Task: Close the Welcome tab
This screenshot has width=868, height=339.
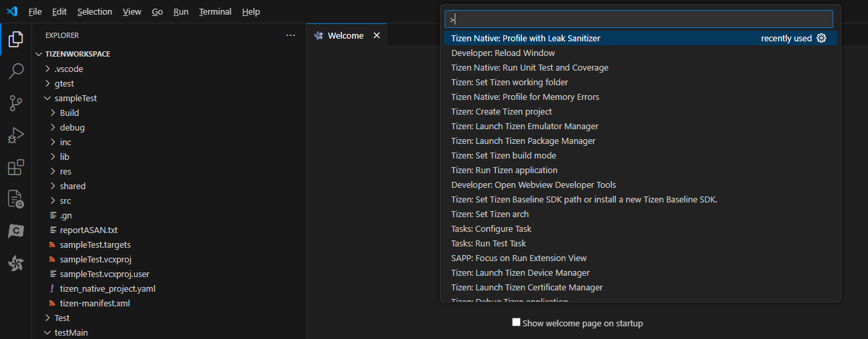Action: point(377,36)
